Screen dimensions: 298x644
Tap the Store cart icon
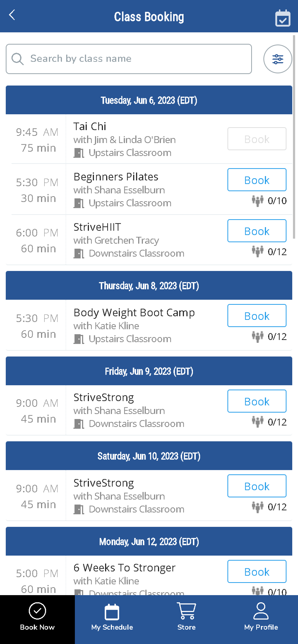[x=186, y=610]
